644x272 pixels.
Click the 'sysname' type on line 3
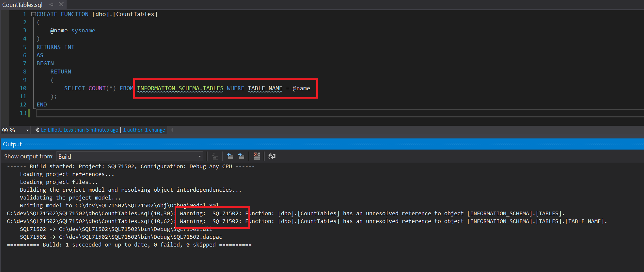(83, 31)
